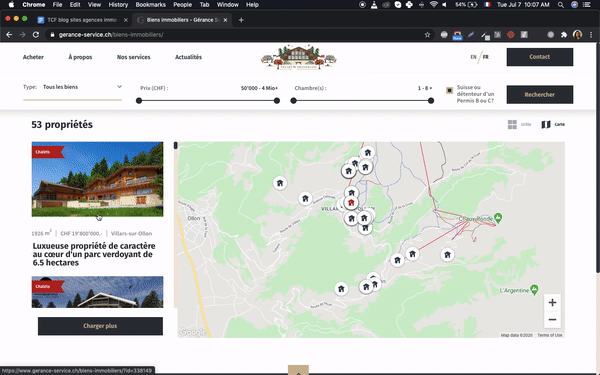Expand the Type Tous les biens dropdown
The height and width of the screenshot is (375, 600).
point(72,87)
